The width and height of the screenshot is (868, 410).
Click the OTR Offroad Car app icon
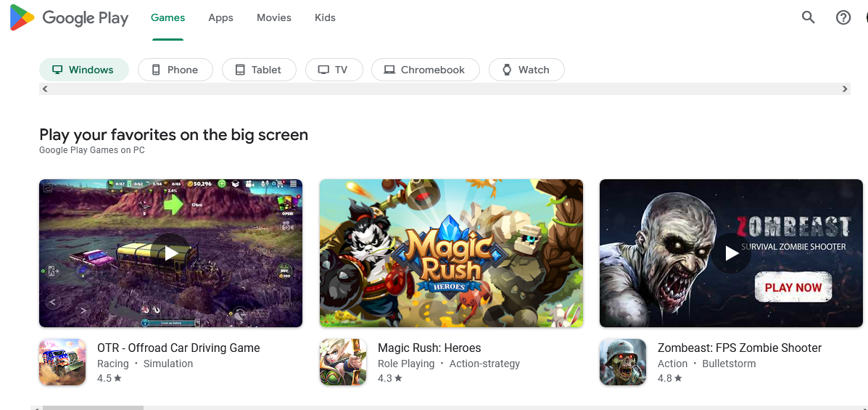point(62,362)
